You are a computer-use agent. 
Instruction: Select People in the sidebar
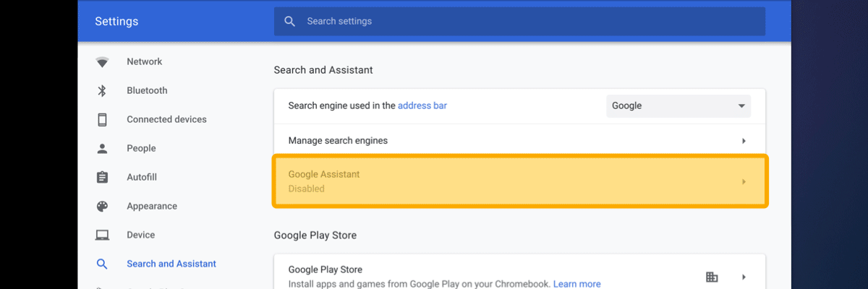141,148
